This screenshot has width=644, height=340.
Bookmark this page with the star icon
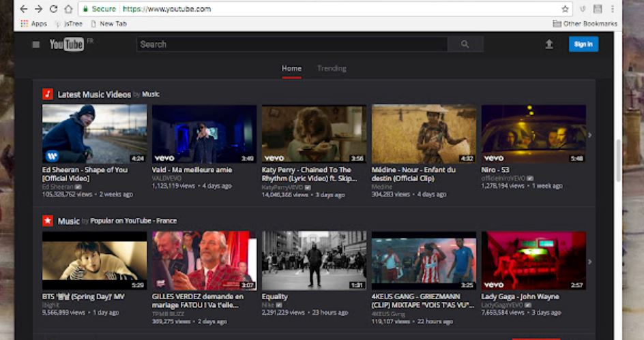(565, 9)
